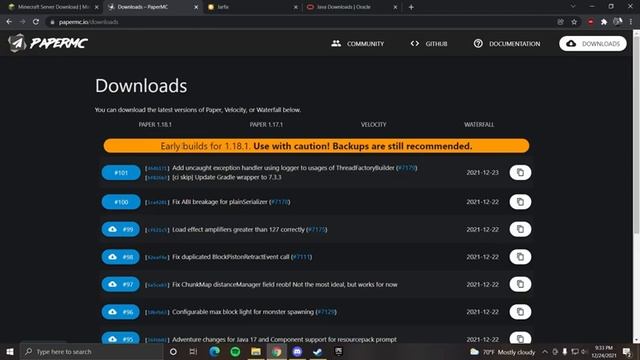640x360 pixels.
Task: Click the taskbar clock showing 9:33 PM
Action: coord(604,351)
